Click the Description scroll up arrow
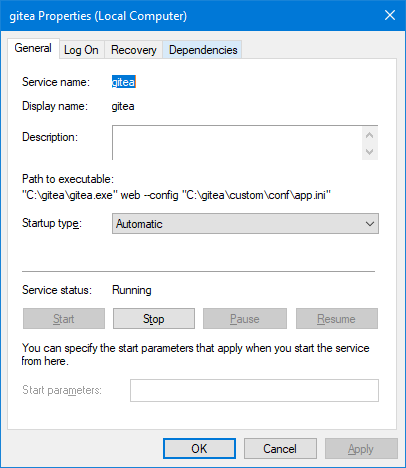Image resolution: width=406 pixels, height=468 pixels. 369,135
